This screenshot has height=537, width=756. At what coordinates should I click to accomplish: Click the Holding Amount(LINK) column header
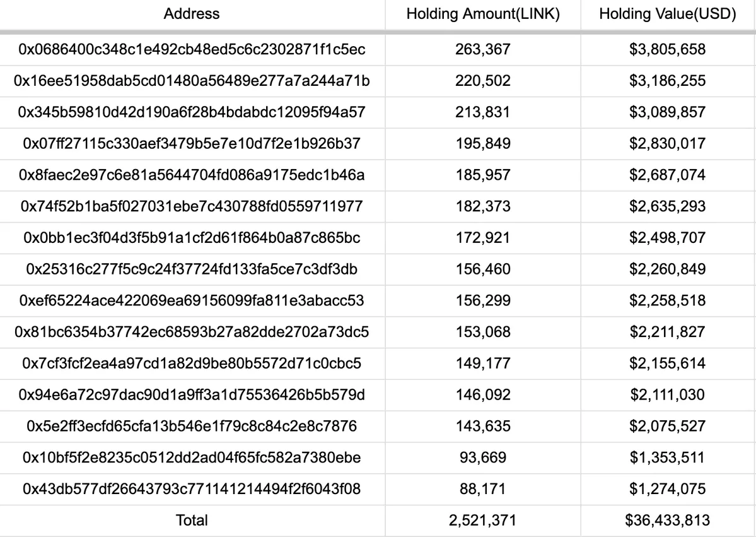tap(483, 14)
